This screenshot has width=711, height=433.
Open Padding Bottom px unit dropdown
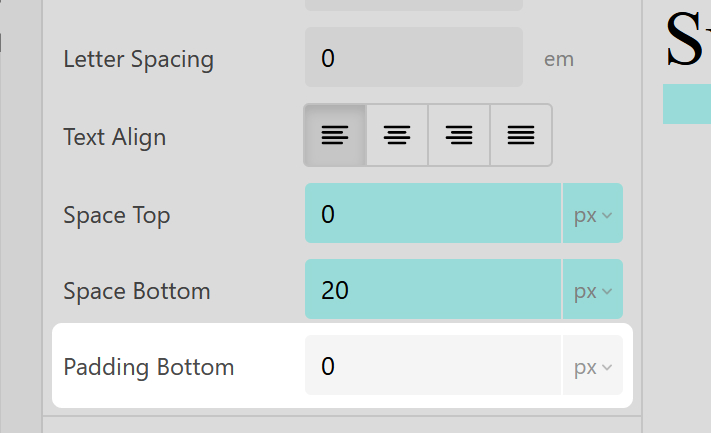point(593,366)
